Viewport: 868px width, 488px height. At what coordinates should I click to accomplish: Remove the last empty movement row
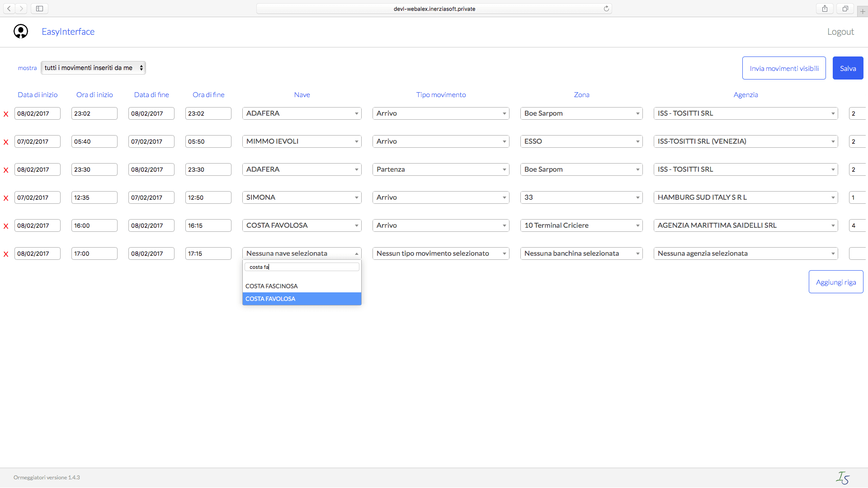pyautogui.click(x=6, y=253)
